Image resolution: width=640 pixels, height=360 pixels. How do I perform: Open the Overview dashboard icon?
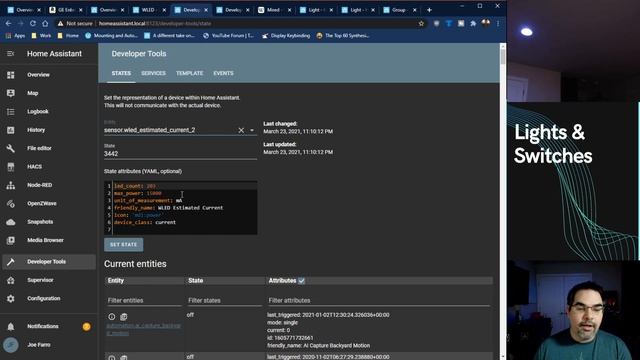click(11, 75)
